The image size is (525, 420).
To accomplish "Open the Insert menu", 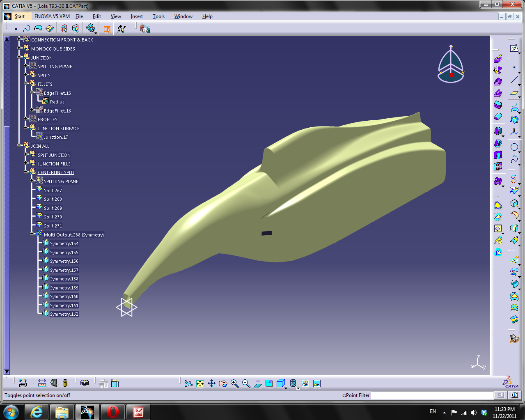I will (137, 16).
